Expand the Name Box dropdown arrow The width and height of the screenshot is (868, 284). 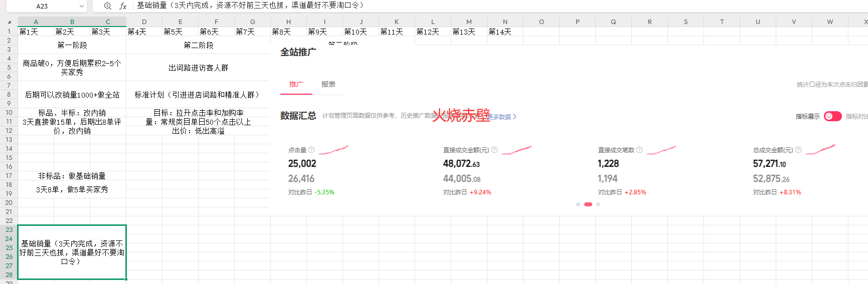(x=82, y=6)
